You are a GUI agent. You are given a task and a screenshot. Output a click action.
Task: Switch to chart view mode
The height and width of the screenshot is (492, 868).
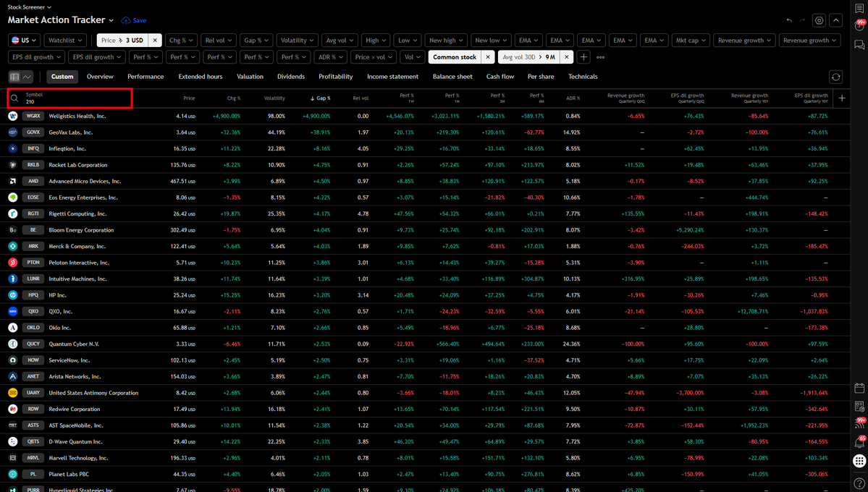click(x=27, y=77)
